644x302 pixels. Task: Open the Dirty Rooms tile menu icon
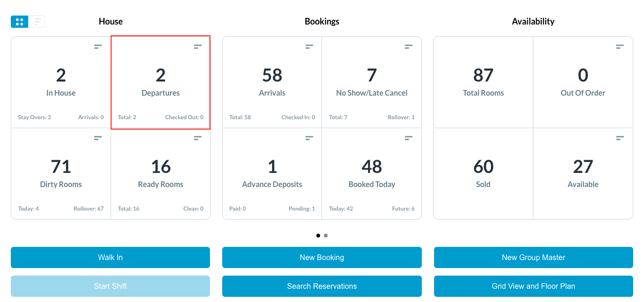98,138
